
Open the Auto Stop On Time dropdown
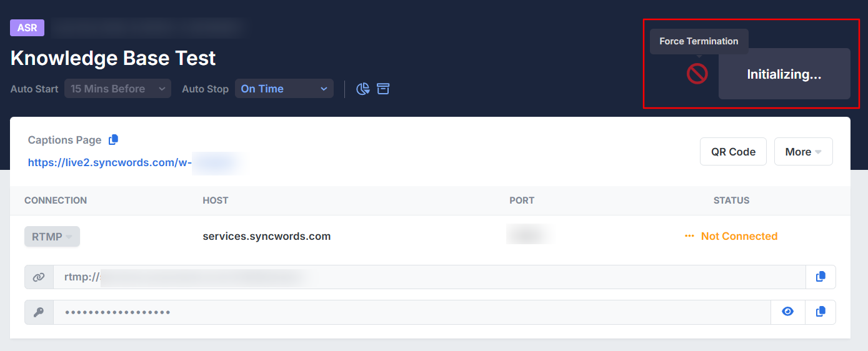tap(284, 89)
